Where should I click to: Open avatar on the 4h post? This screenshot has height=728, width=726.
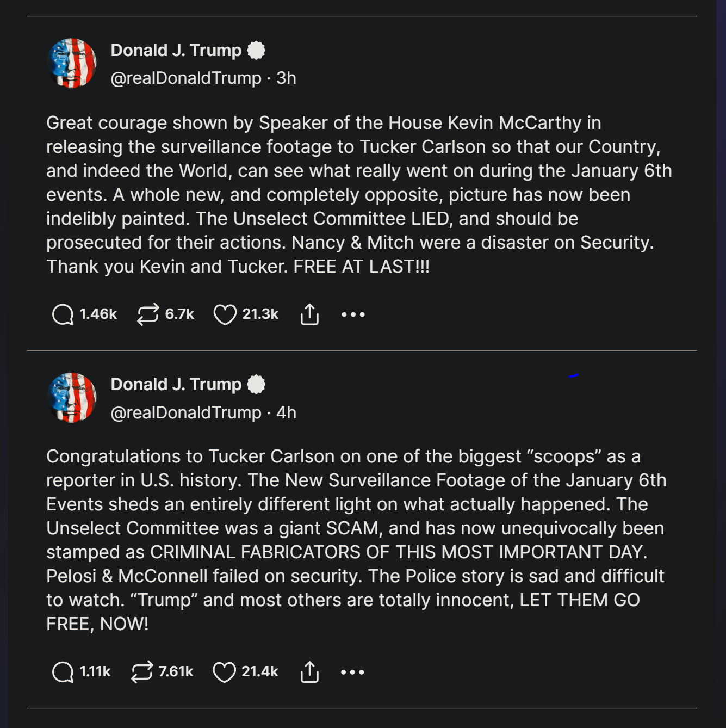72,398
